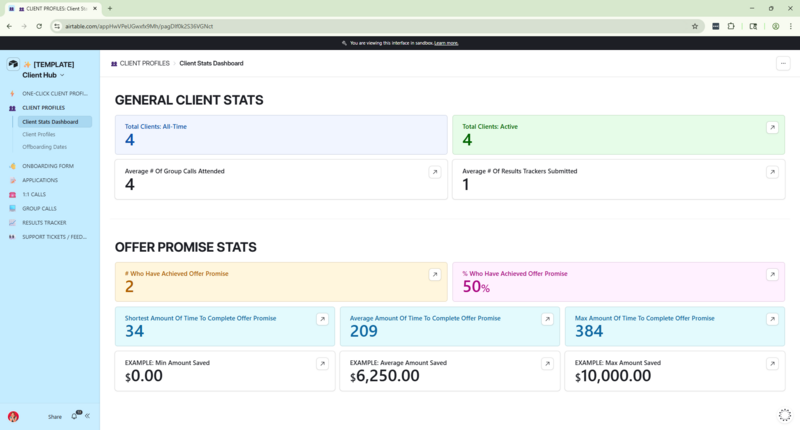Open the three-dot more options menu
The height and width of the screenshot is (430, 800).
(783, 63)
